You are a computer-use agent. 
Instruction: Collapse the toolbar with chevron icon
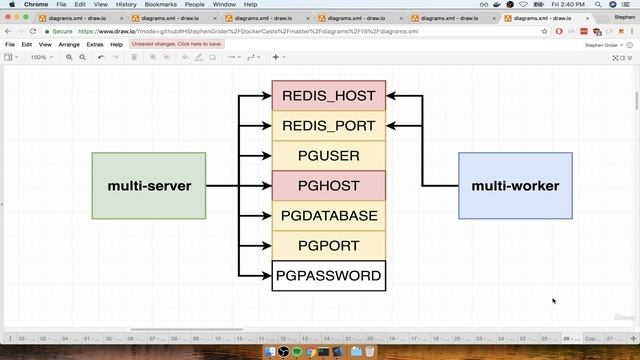point(630,58)
